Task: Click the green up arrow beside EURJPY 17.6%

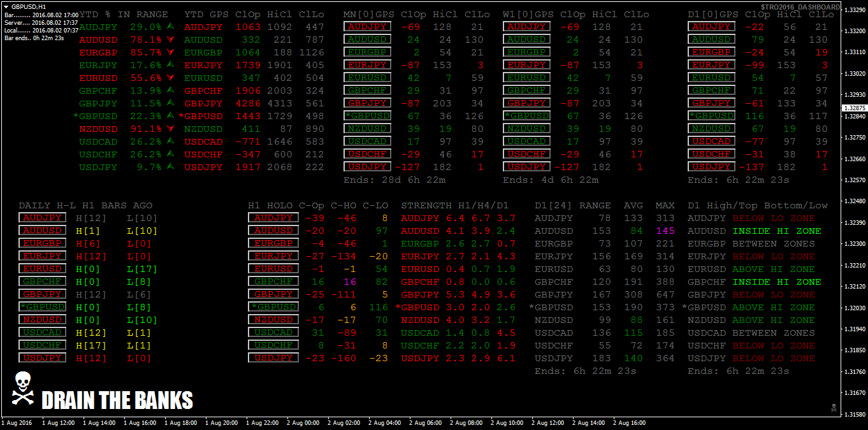Action: point(170,65)
